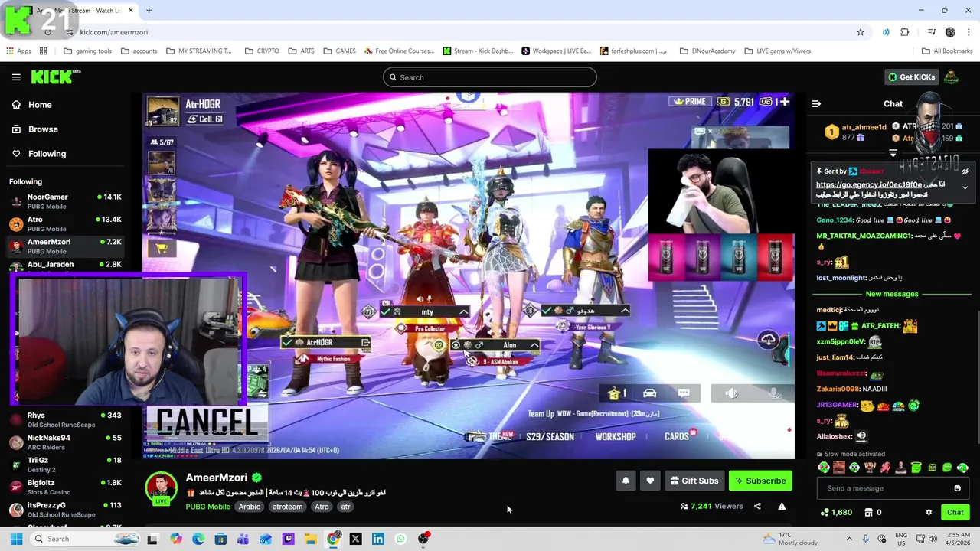Open NoorGamer channel in Following list
Screen dimensions: 980x551
click(x=66, y=201)
